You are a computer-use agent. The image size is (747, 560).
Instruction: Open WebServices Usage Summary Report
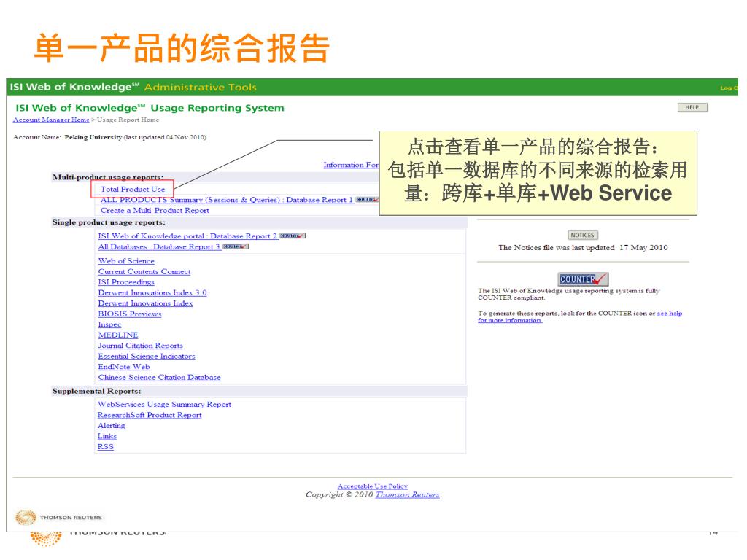(164, 404)
